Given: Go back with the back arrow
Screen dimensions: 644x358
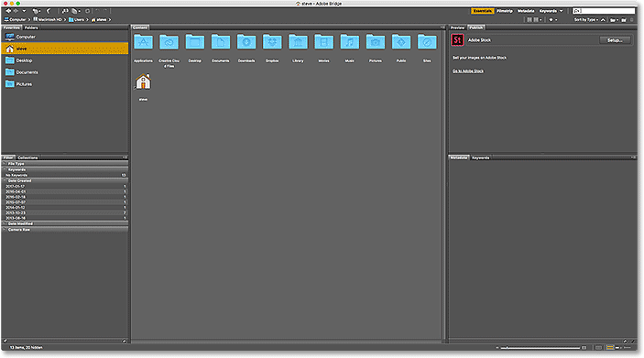Looking at the screenshot, I should pos(8,11).
